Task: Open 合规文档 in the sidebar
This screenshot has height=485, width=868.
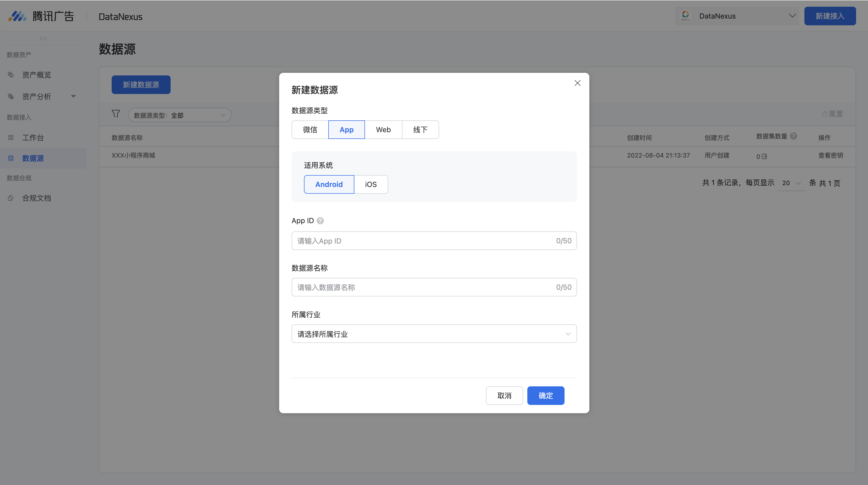Action: (x=36, y=198)
